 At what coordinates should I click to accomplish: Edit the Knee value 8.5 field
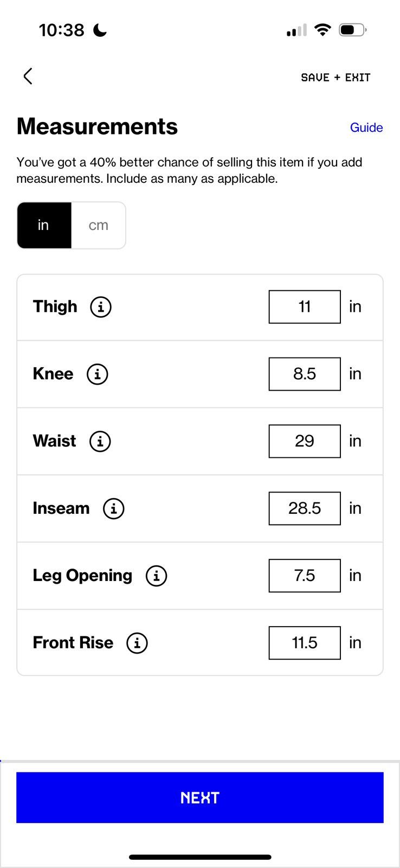(305, 374)
